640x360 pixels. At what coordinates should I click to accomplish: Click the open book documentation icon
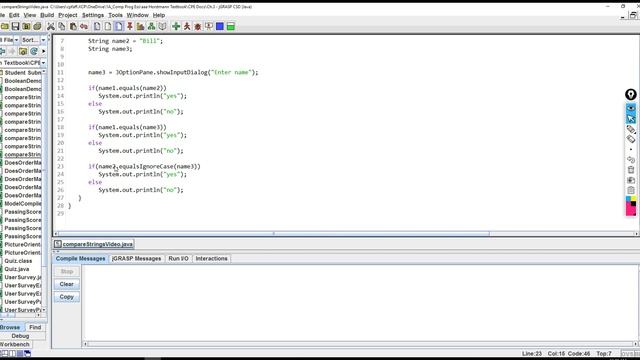(x=162, y=27)
